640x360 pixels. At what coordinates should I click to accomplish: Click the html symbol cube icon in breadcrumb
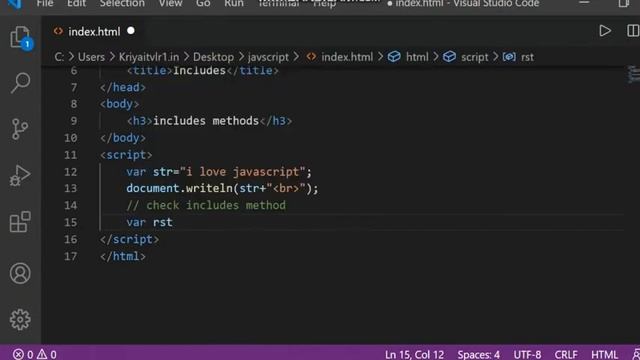[394, 57]
